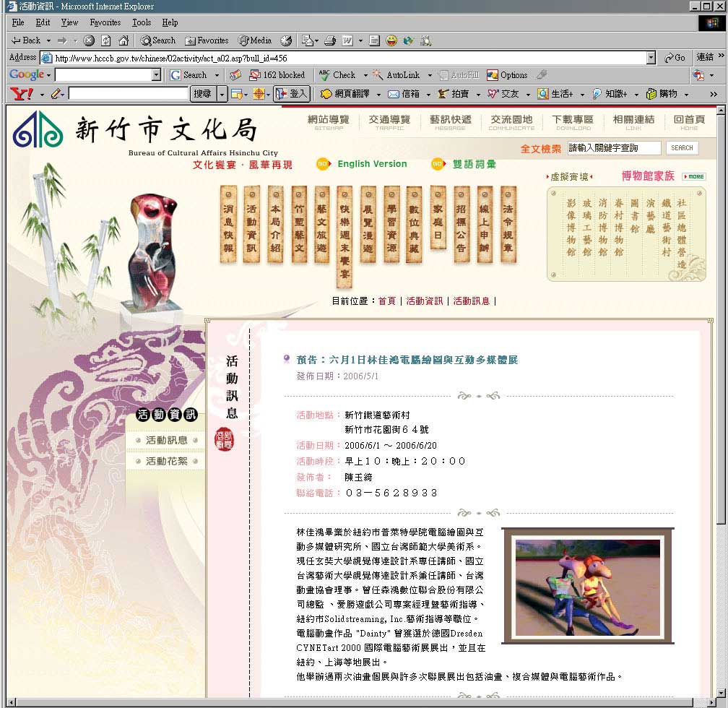Expand the Google search box dropdown
The image size is (728, 708).
click(157, 75)
